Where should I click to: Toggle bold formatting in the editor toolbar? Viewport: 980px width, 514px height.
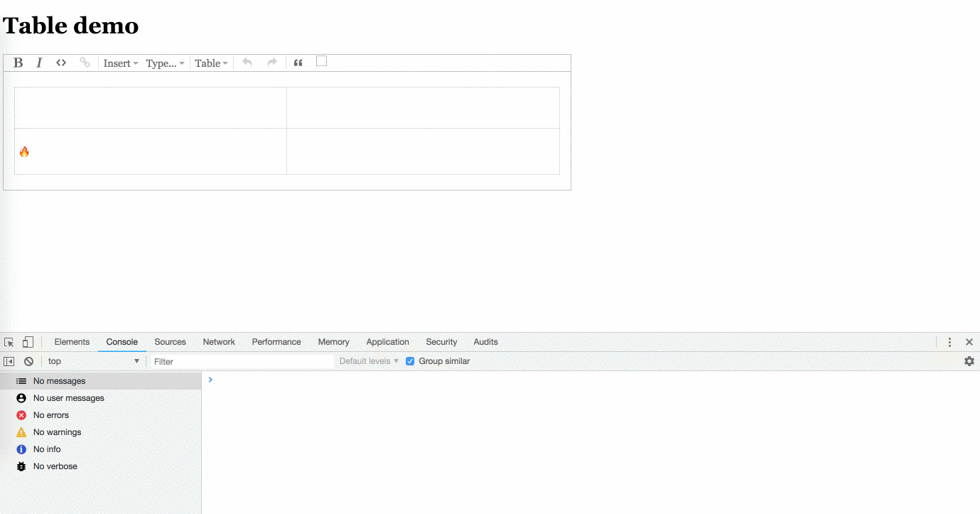[17, 63]
